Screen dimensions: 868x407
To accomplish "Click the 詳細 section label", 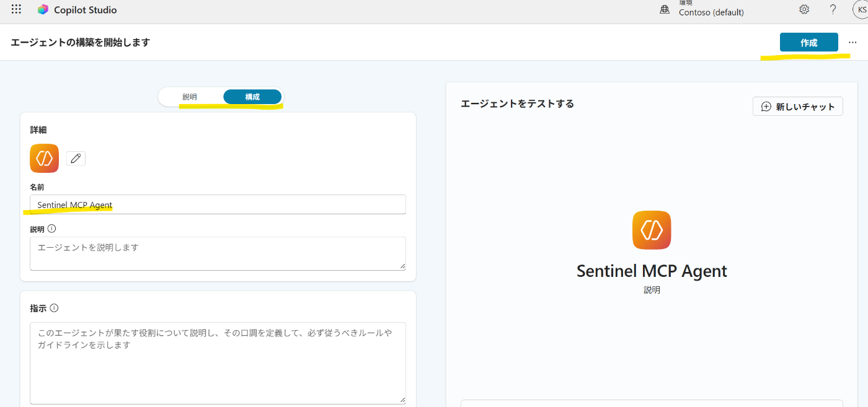I will point(38,130).
